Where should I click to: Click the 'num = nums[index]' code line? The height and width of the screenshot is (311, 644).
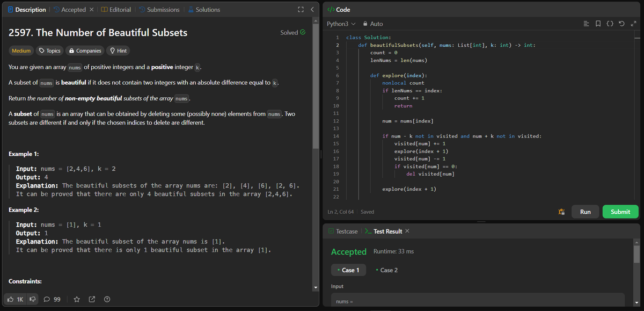pos(408,121)
